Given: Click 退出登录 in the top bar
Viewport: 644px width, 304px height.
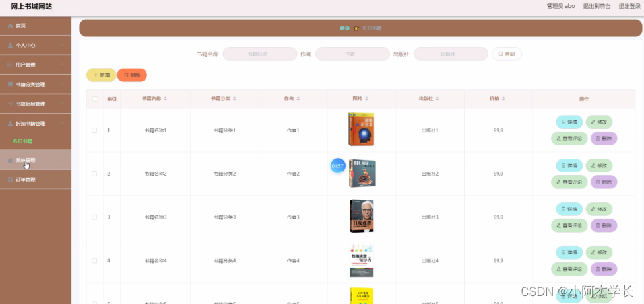Looking at the screenshot, I should coord(629,6).
